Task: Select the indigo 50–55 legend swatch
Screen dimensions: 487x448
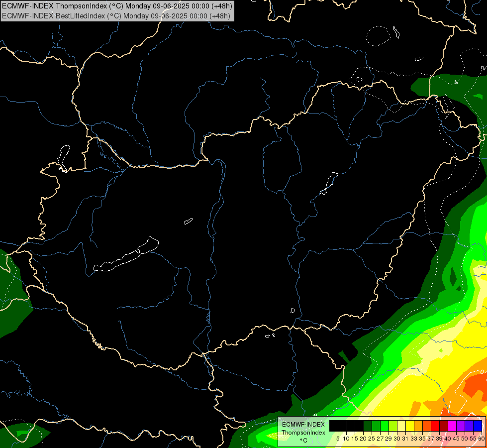Action: pyautogui.click(x=469, y=426)
